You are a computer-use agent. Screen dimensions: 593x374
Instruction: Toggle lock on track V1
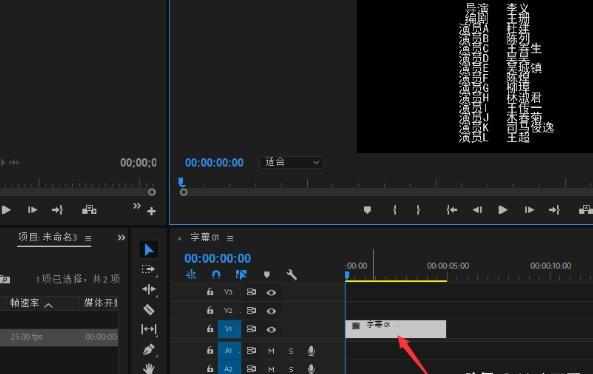coord(210,329)
